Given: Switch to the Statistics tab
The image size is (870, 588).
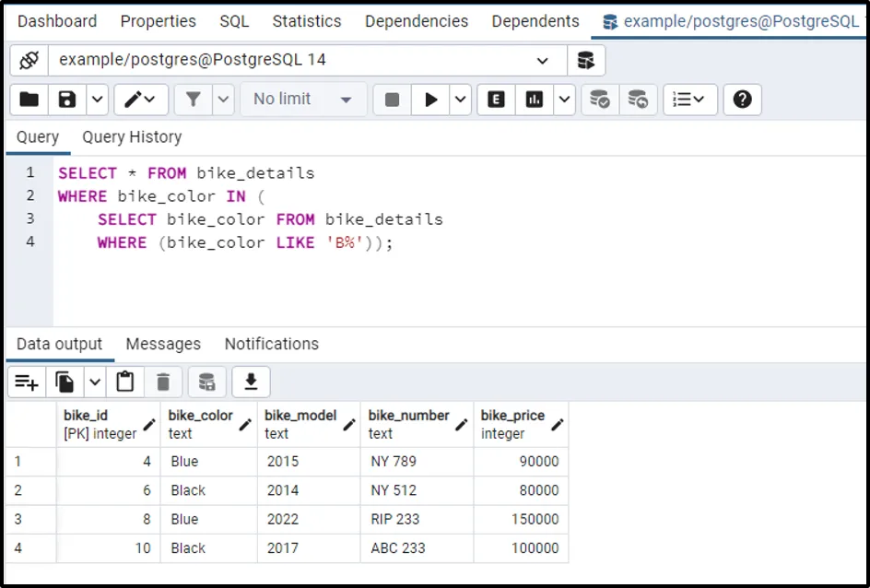Looking at the screenshot, I should coord(307,21).
